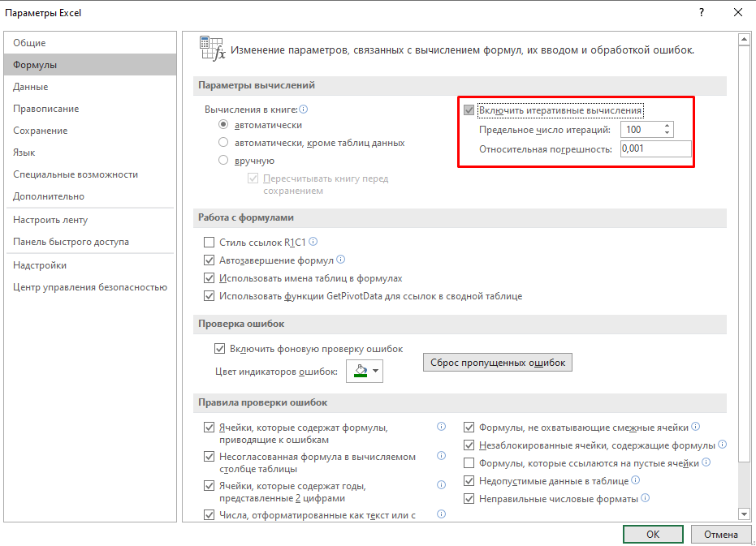
Task: Toggle Стиль ссылок R1C1 checkbox
Action: click(210, 242)
